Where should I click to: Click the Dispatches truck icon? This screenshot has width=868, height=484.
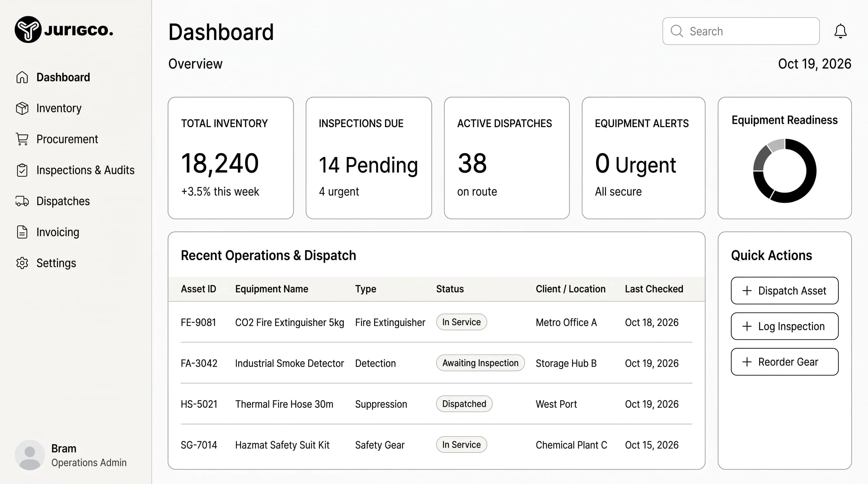22,201
